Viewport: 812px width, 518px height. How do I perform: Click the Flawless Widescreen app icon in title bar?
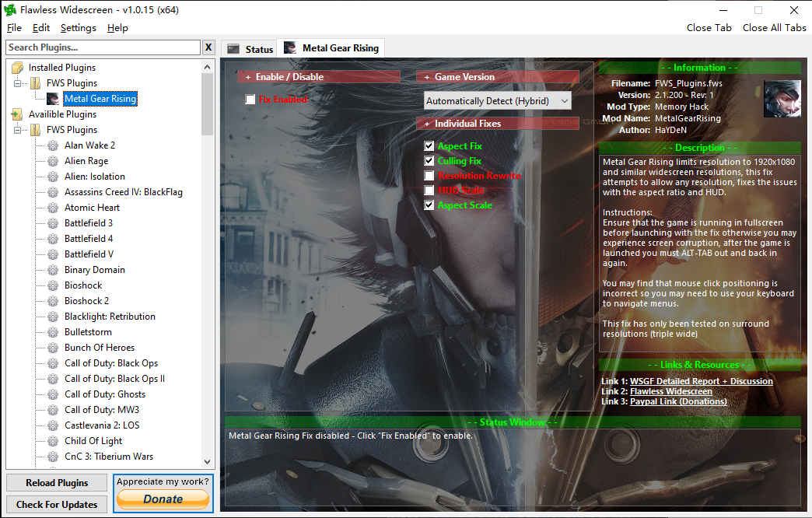10,10
